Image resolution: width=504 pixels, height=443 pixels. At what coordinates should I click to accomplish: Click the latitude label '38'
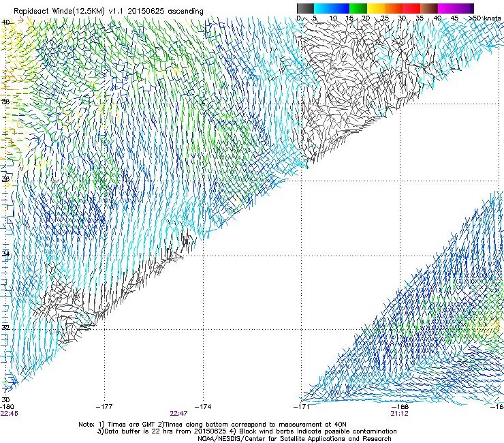click(5, 102)
